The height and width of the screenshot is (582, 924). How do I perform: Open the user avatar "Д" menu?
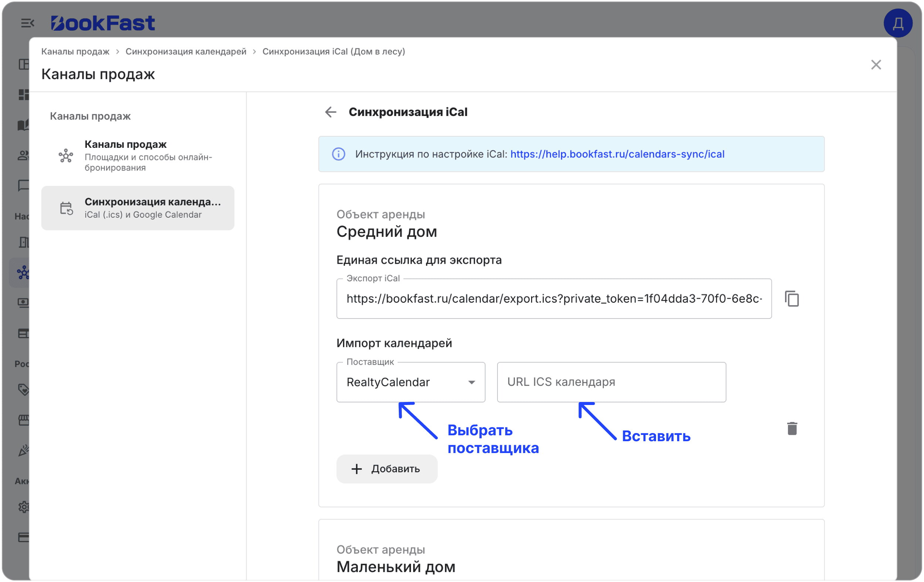click(897, 23)
